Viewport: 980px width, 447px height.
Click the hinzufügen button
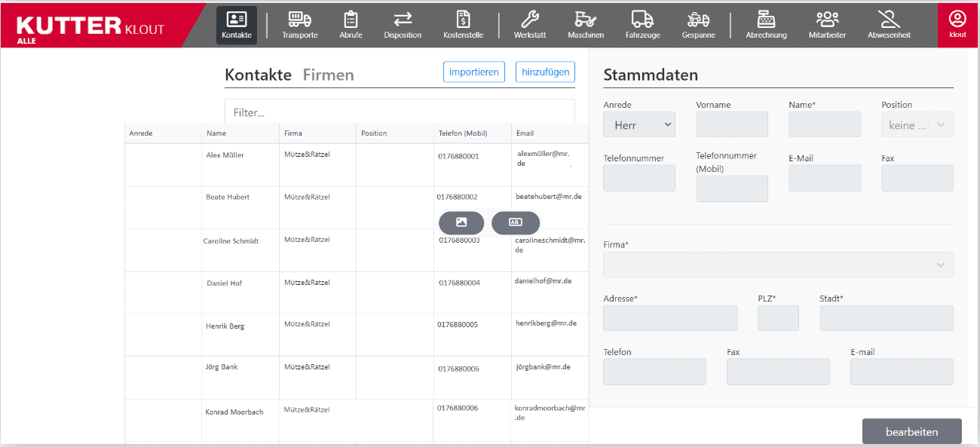click(546, 72)
